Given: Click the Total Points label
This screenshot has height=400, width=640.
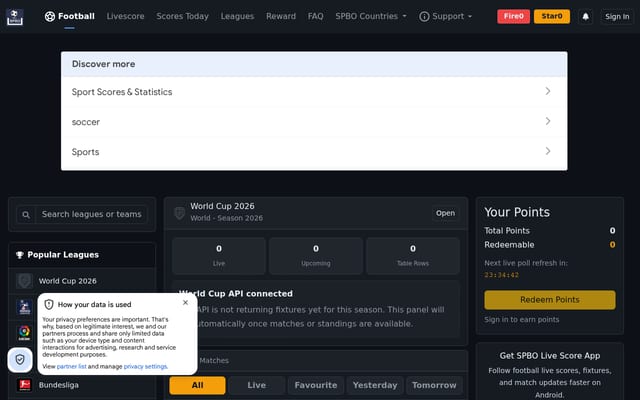Looking at the screenshot, I should 507,231.
